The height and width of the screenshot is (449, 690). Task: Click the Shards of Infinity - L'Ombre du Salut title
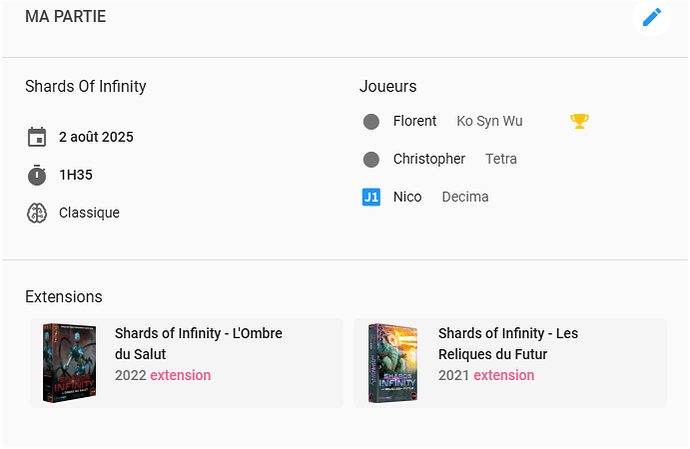199,343
